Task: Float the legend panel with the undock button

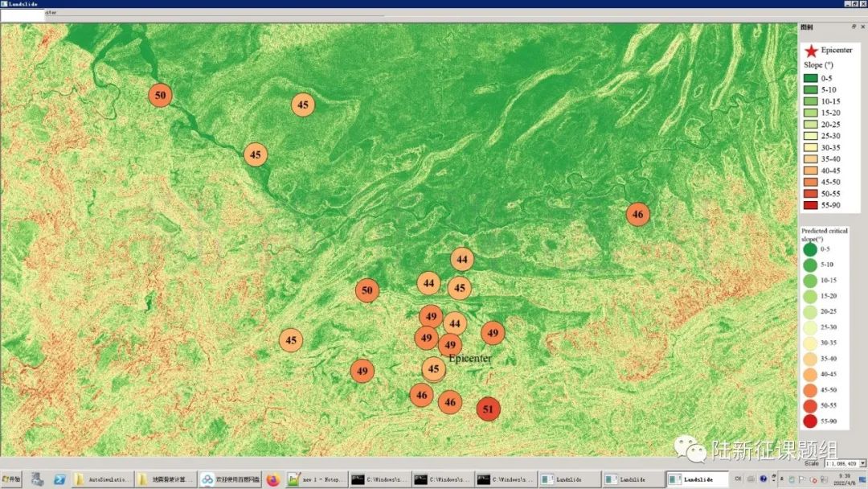Action: (854, 27)
